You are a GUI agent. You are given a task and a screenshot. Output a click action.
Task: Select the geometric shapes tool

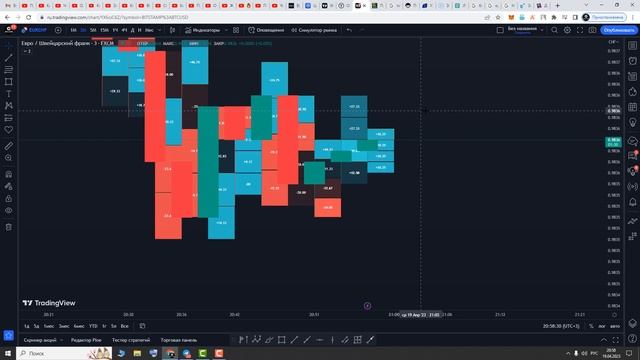coord(9,82)
